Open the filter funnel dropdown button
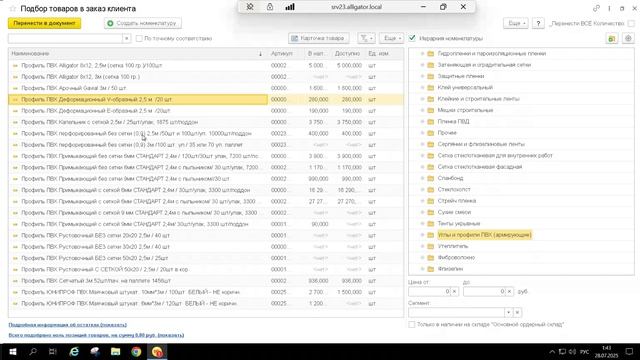640x360 pixels. pos(366,38)
